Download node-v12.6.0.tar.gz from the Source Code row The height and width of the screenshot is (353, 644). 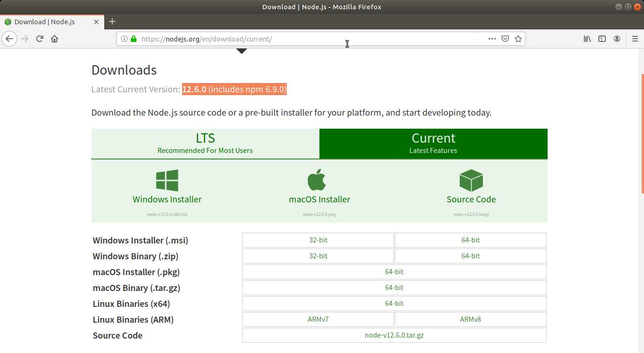click(394, 335)
